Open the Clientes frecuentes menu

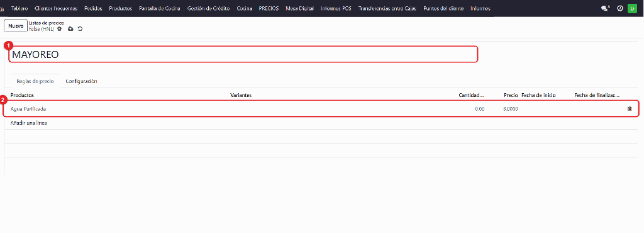point(56,8)
